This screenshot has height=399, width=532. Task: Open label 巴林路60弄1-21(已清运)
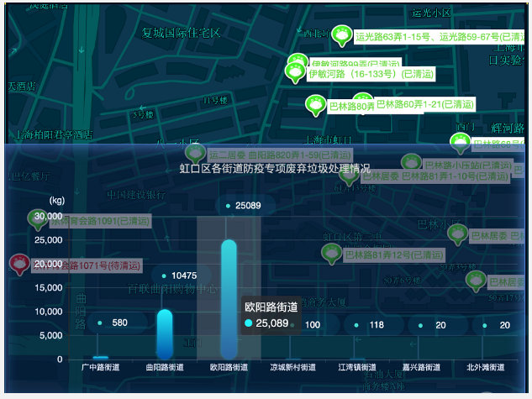click(x=424, y=105)
